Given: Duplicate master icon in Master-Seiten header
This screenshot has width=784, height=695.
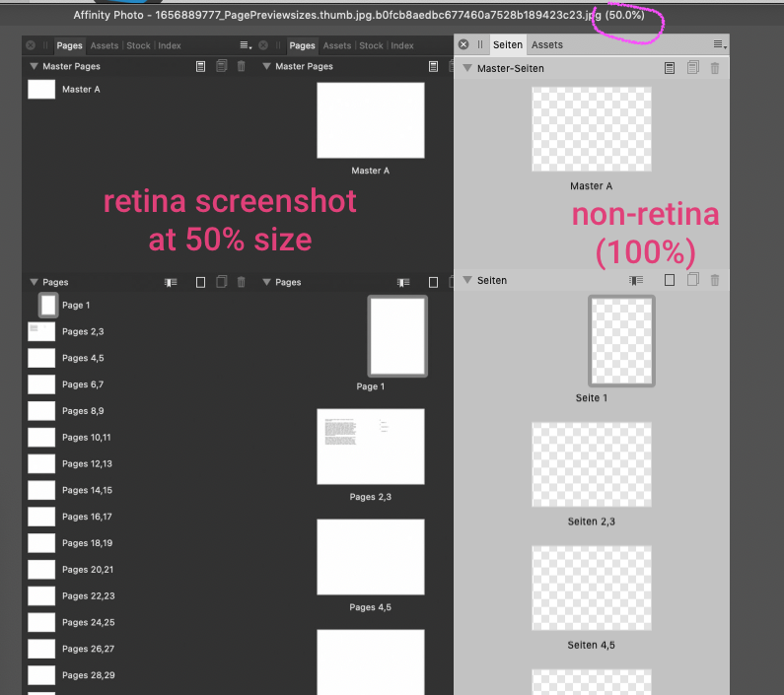Looking at the screenshot, I should point(692,67).
